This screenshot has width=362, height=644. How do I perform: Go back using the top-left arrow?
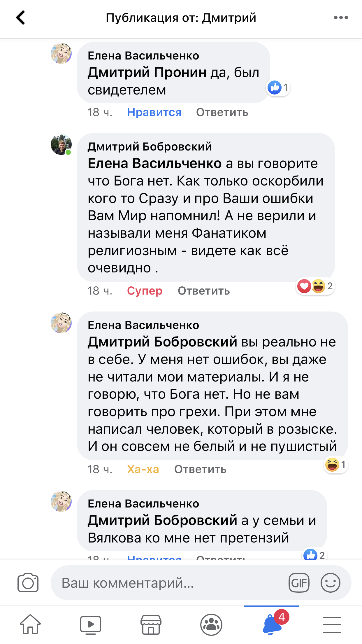[20, 17]
